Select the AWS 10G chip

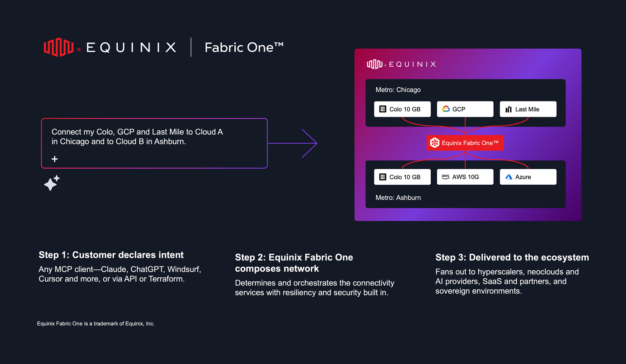click(x=465, y=177)
